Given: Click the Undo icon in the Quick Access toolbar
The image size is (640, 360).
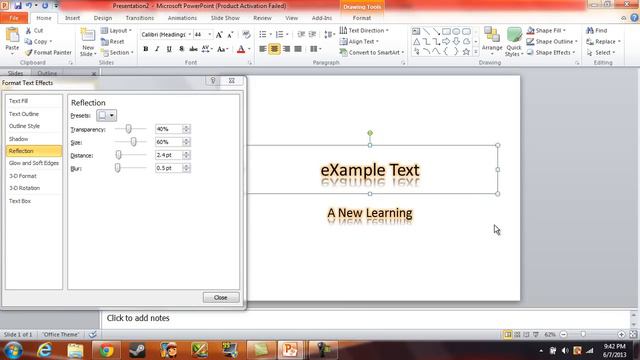Looking at the screenshot, I should 29,6.
